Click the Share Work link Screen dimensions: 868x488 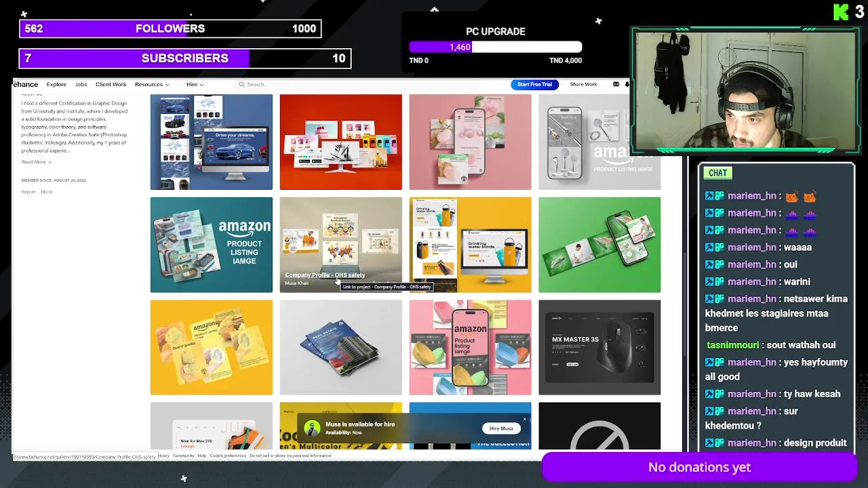coord(583,84)
